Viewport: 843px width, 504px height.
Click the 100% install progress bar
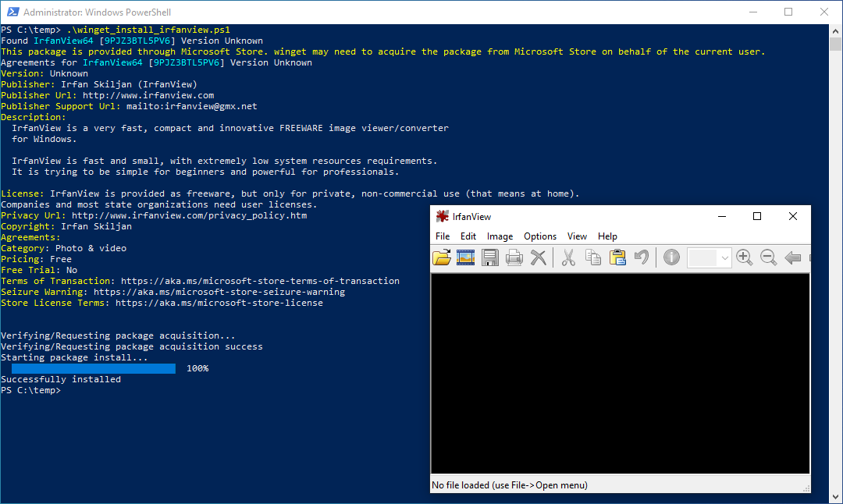pyautogui.click(x=94, y=368)
